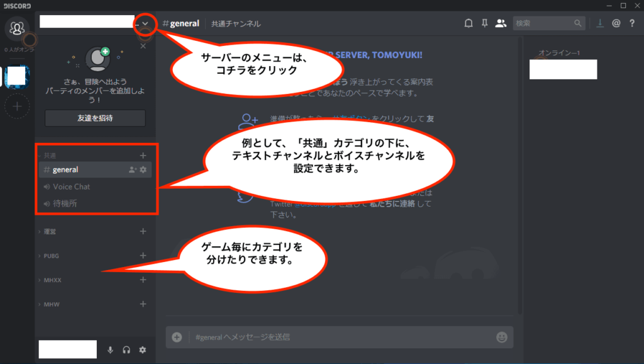
Task: Expand the MHW category
Action: pyautogui.click(x=51, y=304)
